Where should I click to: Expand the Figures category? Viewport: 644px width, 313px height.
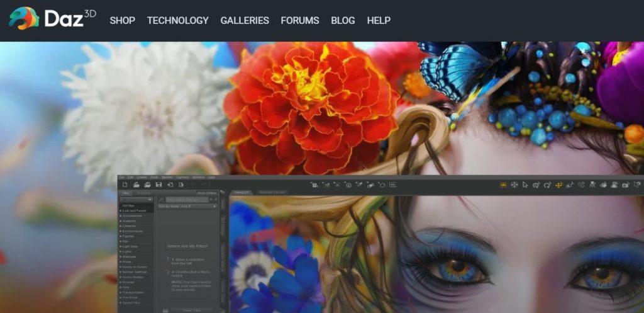(x=131, y=235)
